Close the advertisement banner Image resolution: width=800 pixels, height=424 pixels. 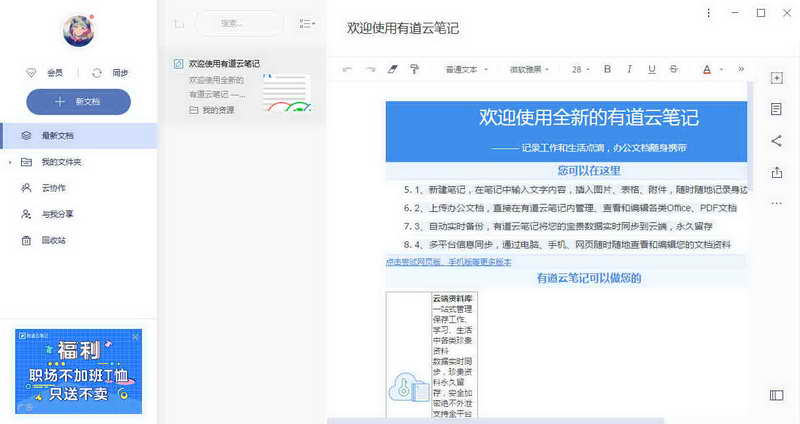pos(136,337)
